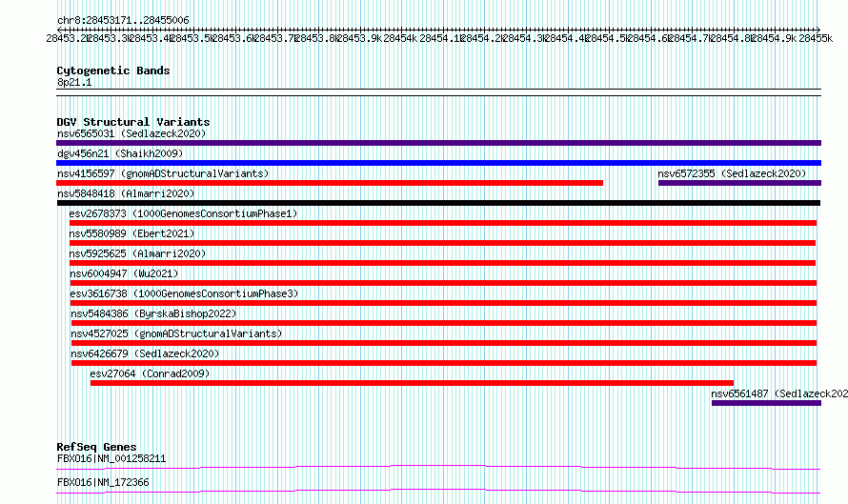Select nsv5580989 (Ebert2021) label

[131, 233]
